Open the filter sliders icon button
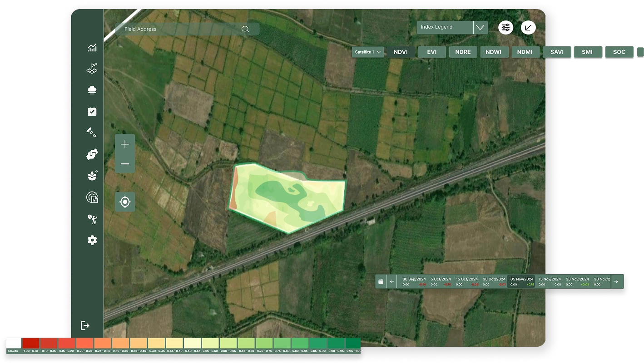The image size is (644, 364). coord(505,28)
